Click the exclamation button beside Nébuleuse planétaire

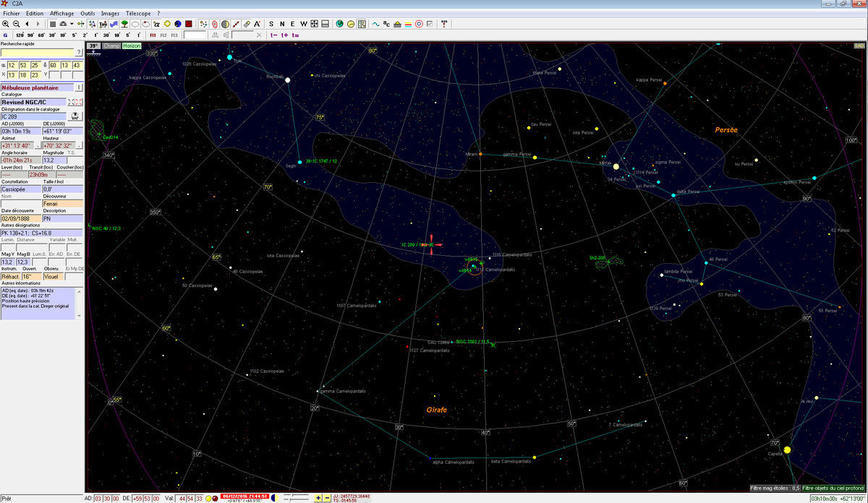(80, 87)
